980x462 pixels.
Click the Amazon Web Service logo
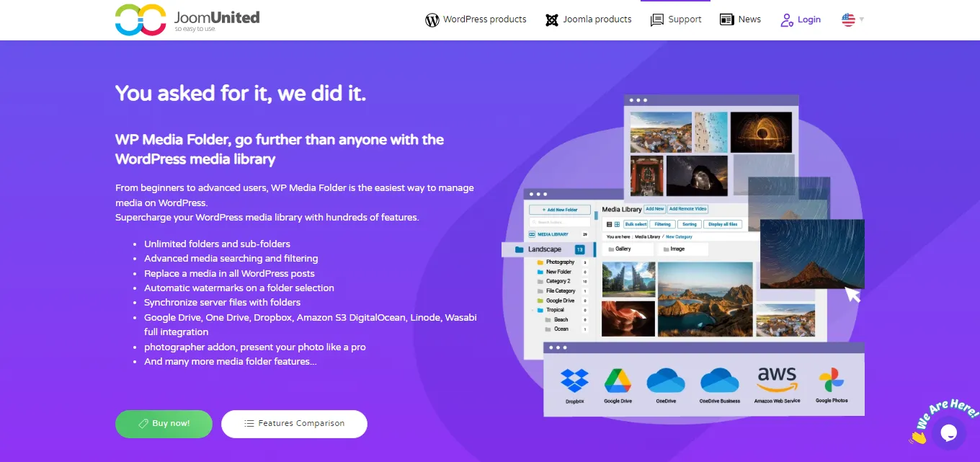[x=777, y=379]
